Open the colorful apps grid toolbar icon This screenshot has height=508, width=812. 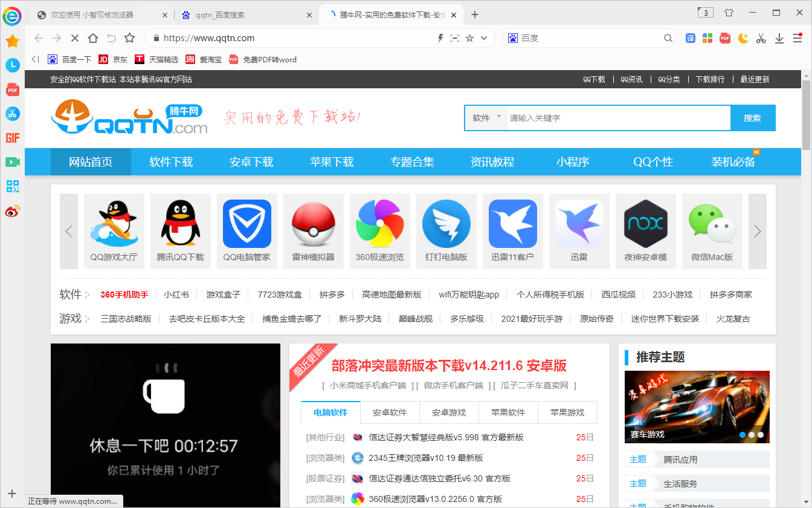(x=707, y=38)
